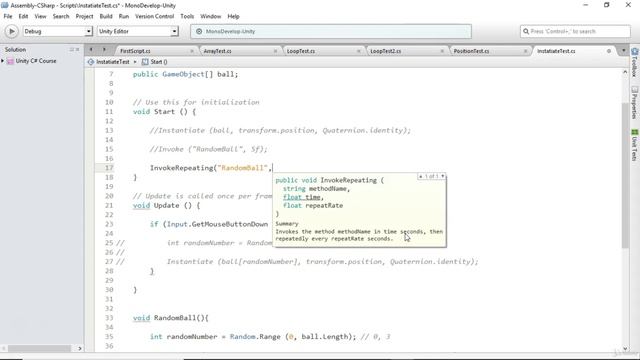The image size is (640, 360).
Task: Click 'void Start () {' on line 11
Action: point(164,112)
